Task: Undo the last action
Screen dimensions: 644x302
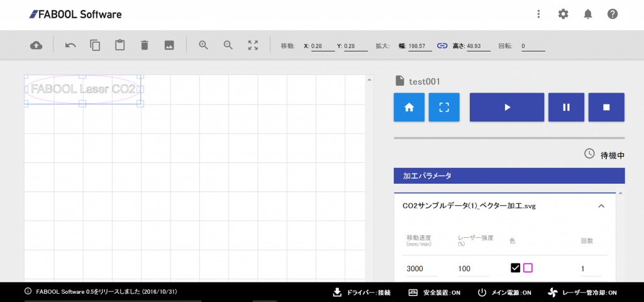Action: pos(70,45)
